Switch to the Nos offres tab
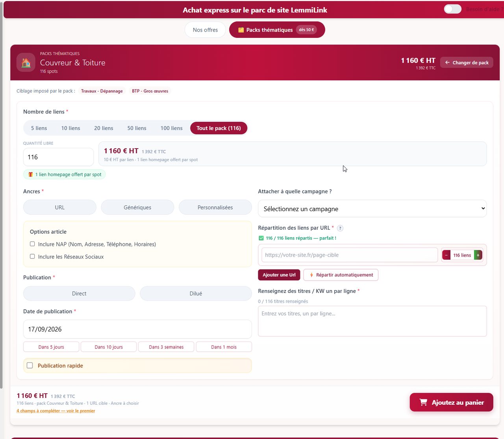 pyautogui.click(x=205, y=30)
